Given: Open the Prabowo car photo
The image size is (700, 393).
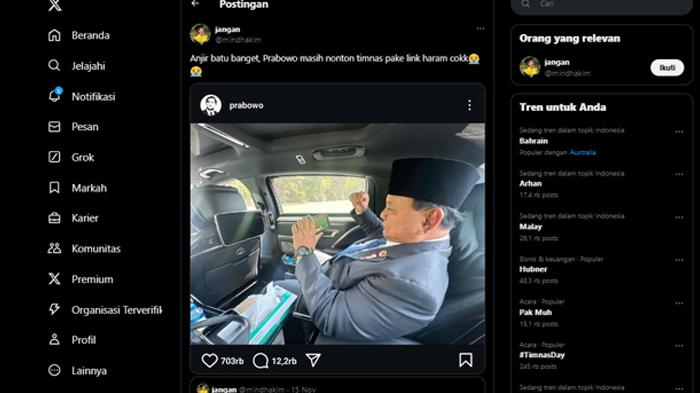Looking at the screenshot, I should (x=338, y=234).
